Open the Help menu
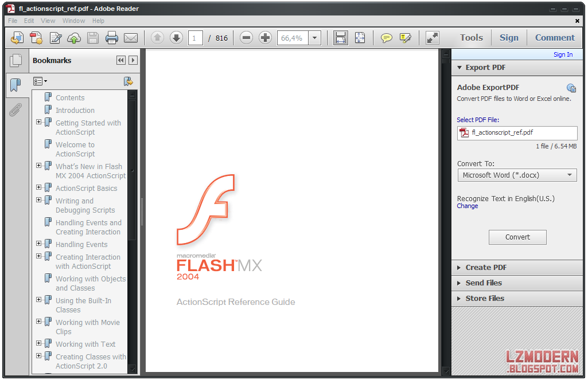 [x=98, y=21]
